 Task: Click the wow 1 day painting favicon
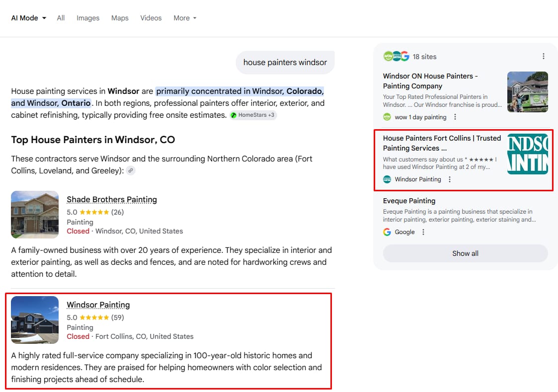tap(387, 117)
